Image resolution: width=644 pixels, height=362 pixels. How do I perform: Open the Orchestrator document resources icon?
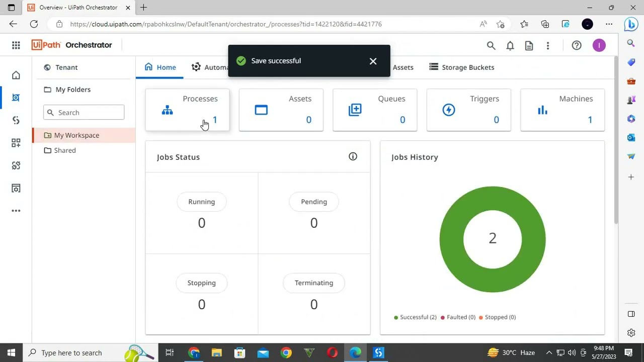529,46
